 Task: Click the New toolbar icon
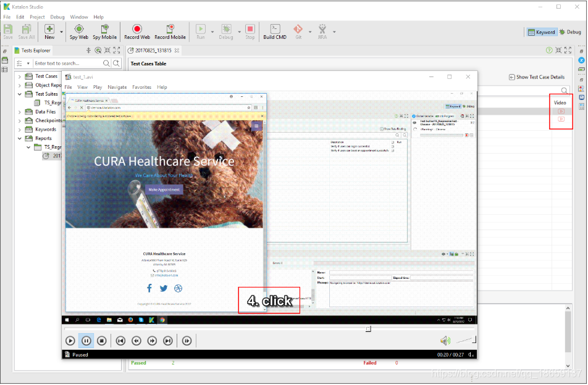[x=49, y=31]
